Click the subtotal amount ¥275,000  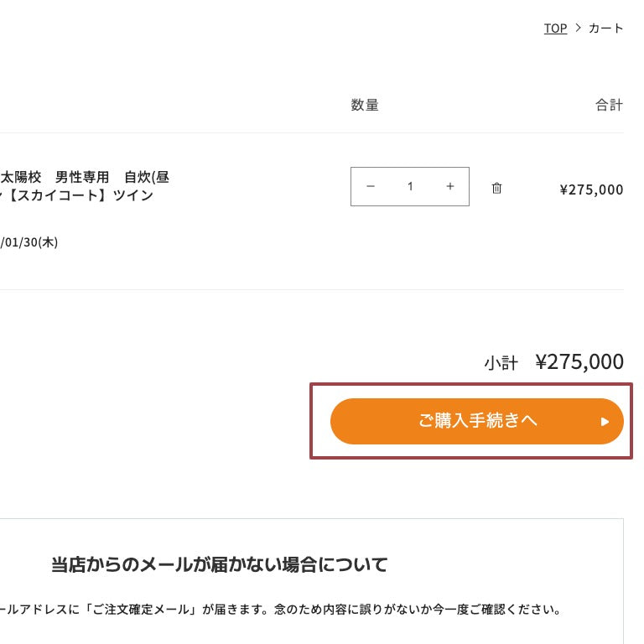579,361
